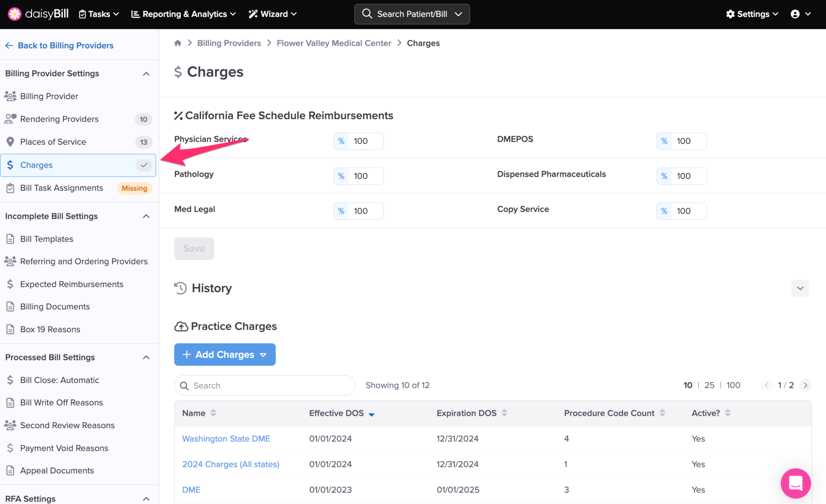Expand the History section chevron
826x504 pixels.
[x=800, y=288]
